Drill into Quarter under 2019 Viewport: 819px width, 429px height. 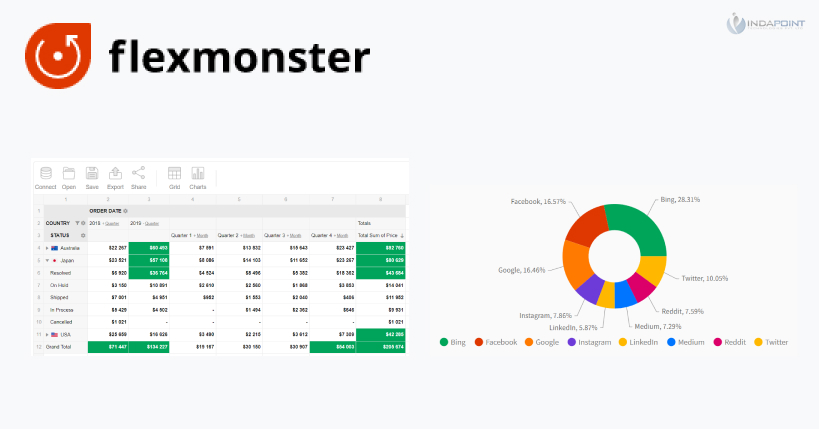pos(152,223)
